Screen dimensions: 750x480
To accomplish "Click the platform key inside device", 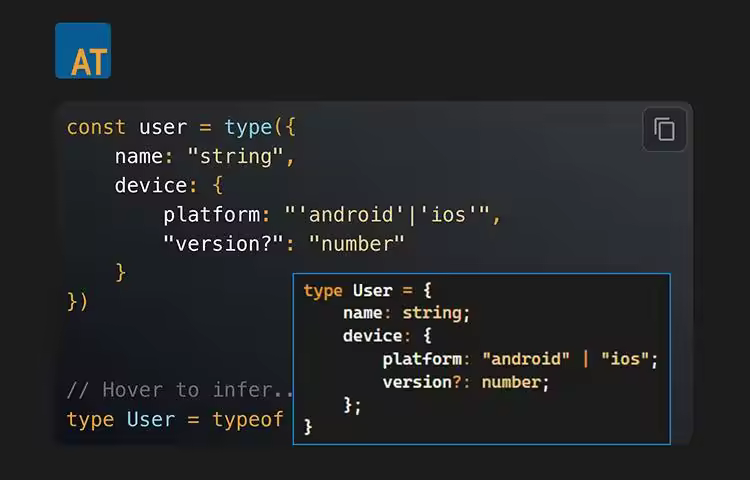I will point(211,215).
